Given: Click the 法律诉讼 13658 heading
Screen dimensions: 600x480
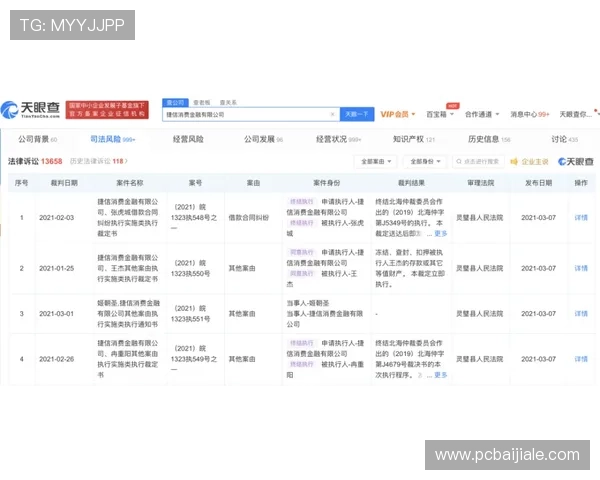Looking at the screenshot, I should pos(35,161).
